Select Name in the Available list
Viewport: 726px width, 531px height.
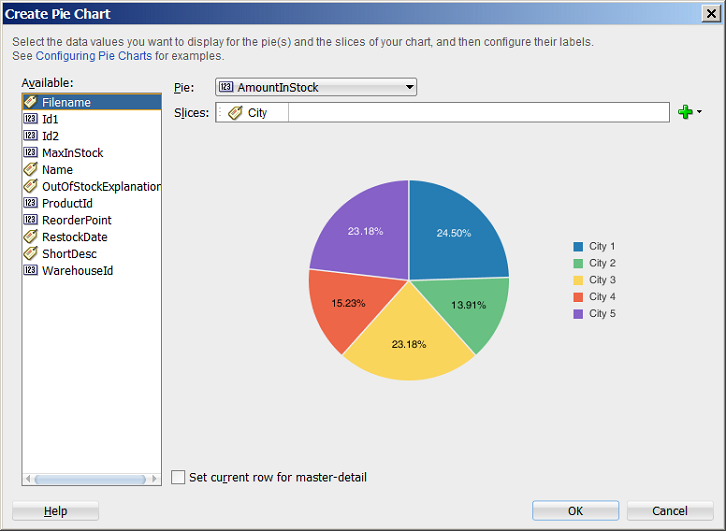tap(92, 169)
